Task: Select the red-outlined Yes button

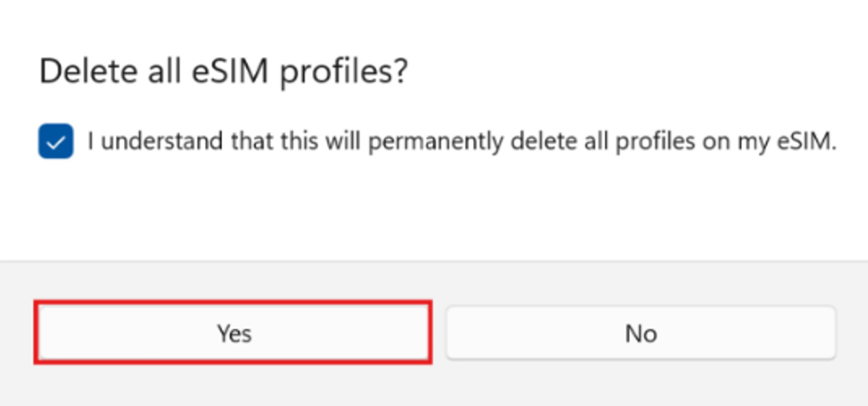Action: click(233, 333)
